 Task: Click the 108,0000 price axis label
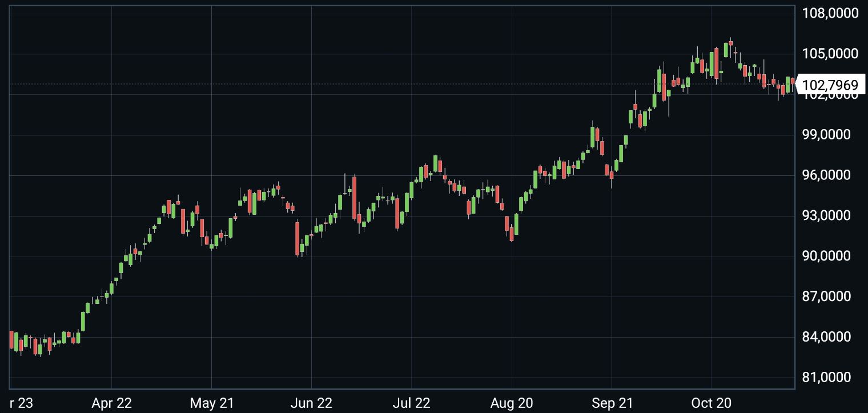coord(830,13)
